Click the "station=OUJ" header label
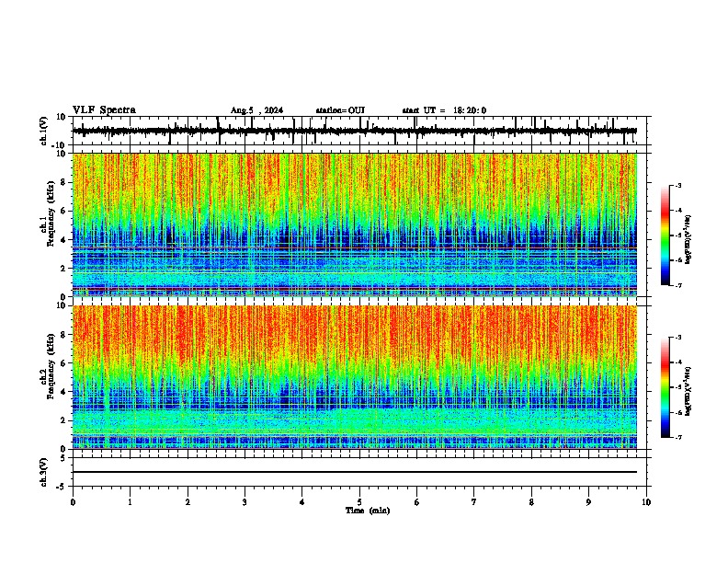 coord(340,110)
